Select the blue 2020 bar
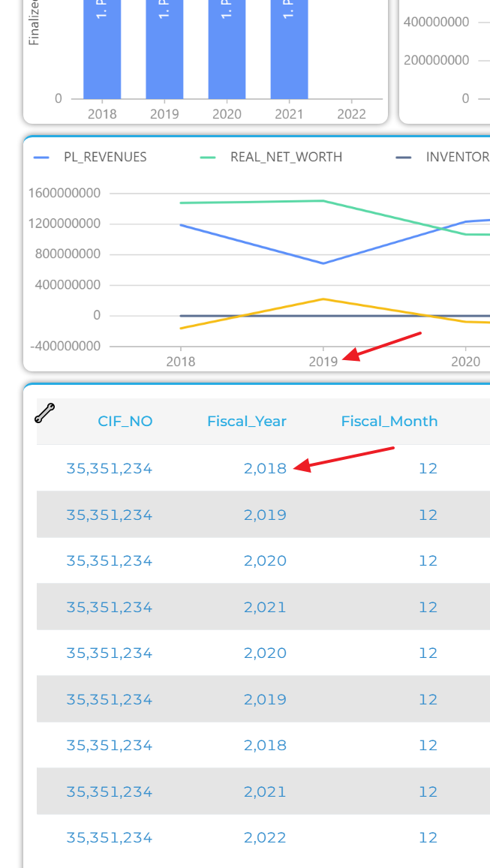The width and height of the screenshot is (490, 868). [227, 50]
